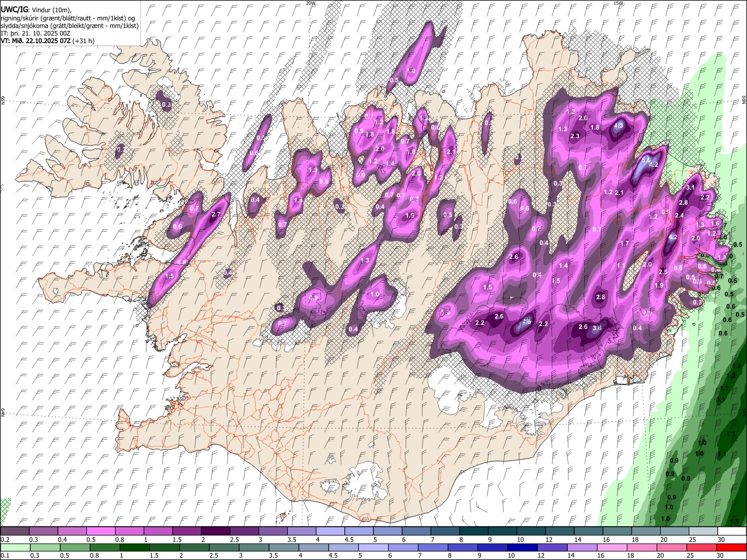Click the 4.3 precipitation value on the map
This screenshot has width=747, height=560.
(619, 125)
